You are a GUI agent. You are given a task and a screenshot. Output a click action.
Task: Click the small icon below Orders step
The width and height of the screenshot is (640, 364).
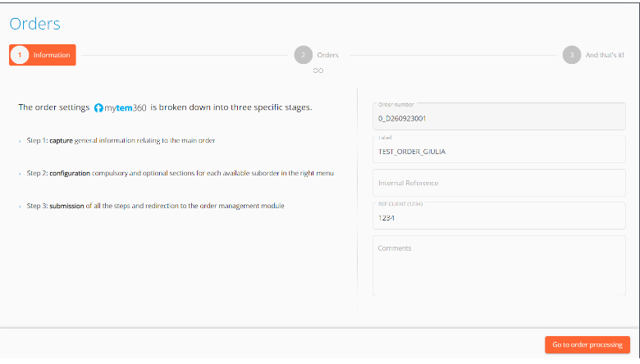(318, 71)
